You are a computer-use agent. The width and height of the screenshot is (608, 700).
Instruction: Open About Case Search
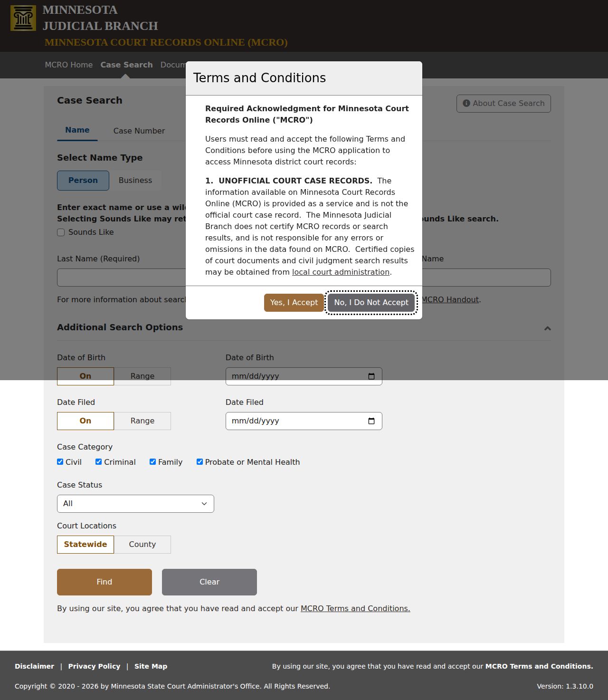click(x=503, y=104)
